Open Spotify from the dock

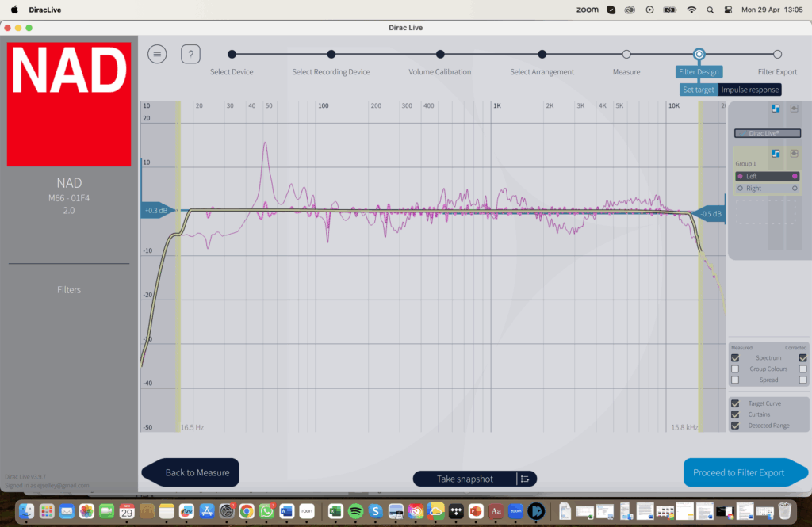click(355, 511)
